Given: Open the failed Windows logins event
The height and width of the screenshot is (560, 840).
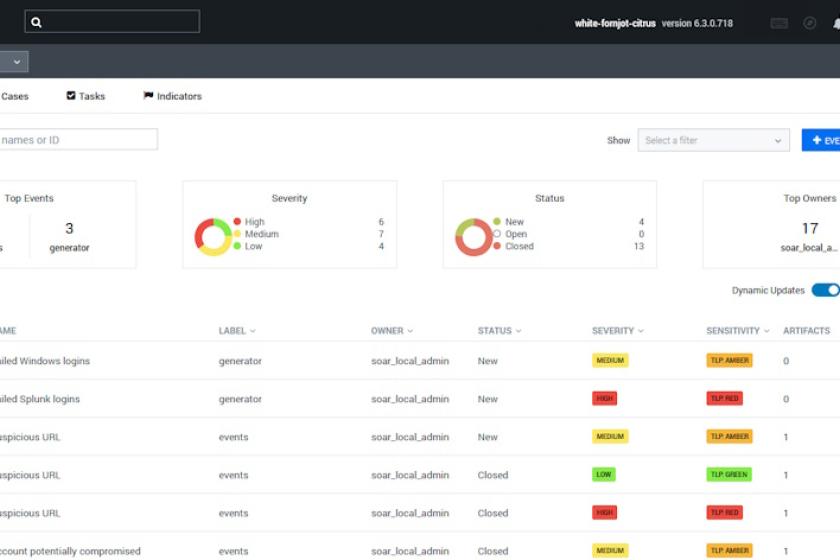Looking at the screenshot, I should [x=45, y=361].
